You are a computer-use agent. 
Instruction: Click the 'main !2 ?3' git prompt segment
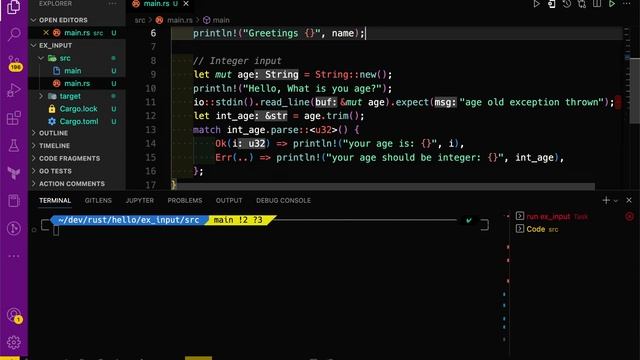(238, 220)
